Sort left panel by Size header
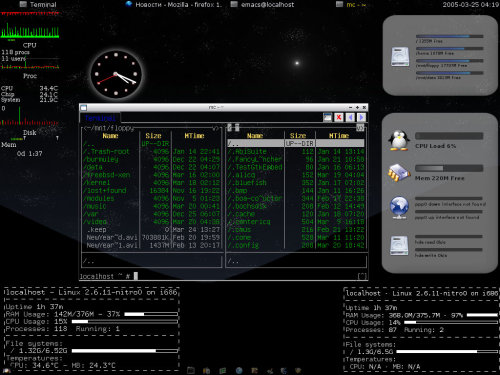This screenshot has height=375, width=500. click(x=153, y=136)
